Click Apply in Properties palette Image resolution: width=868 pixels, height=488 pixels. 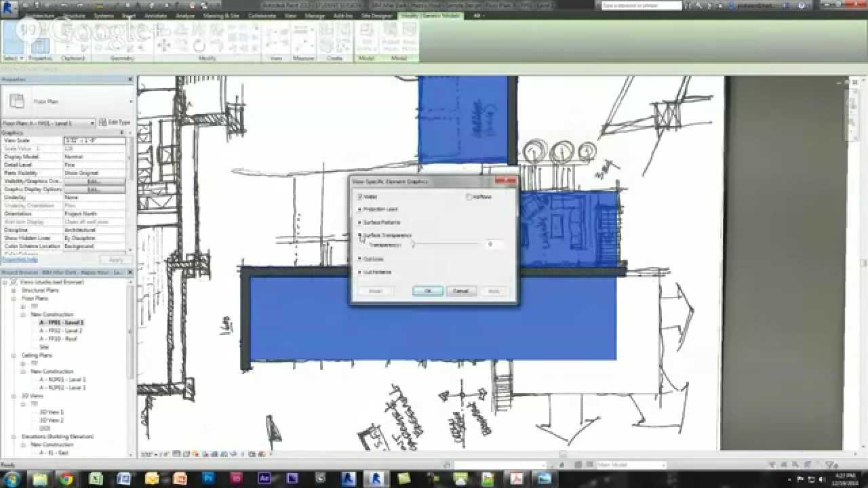tap(115, 260)
